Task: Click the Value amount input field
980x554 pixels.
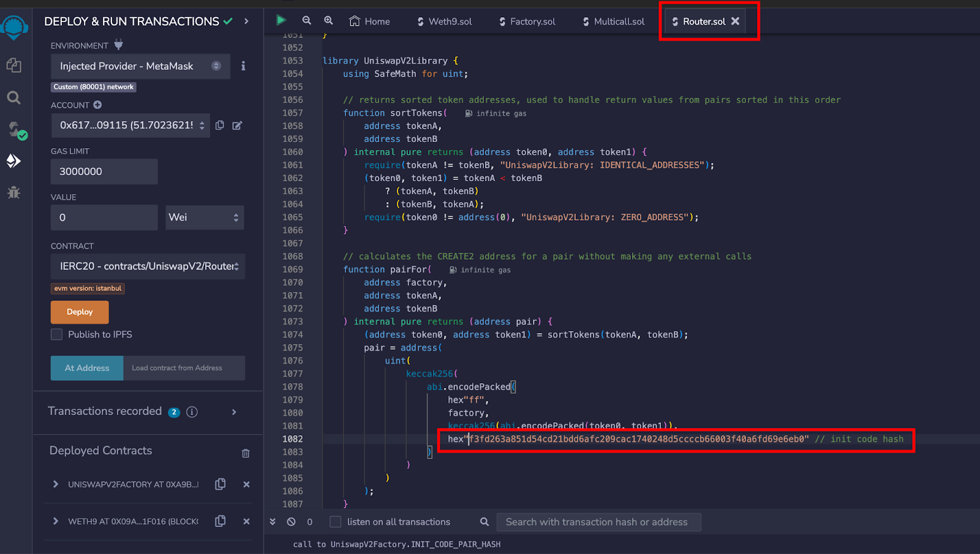Action: pyautogui.click(x=104, y=217)
